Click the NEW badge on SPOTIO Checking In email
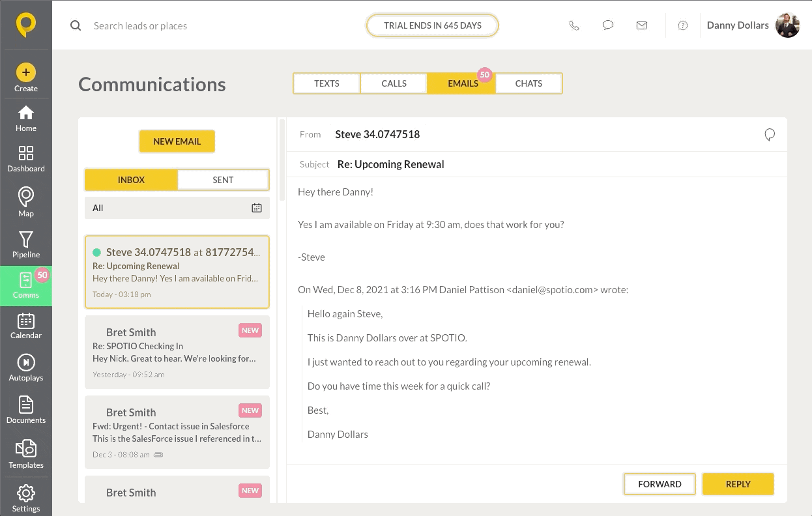The width and height of the screenshot is (812, 516). (x=250, y=330)
